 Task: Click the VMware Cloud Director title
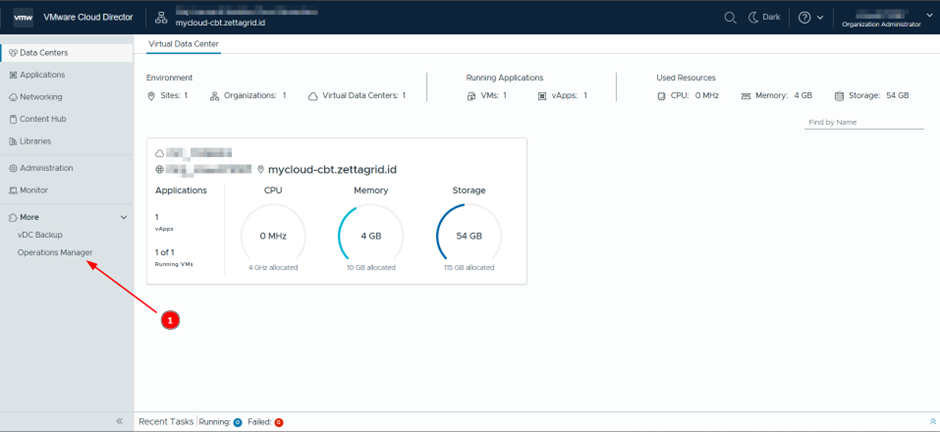[x=89, y=17]
